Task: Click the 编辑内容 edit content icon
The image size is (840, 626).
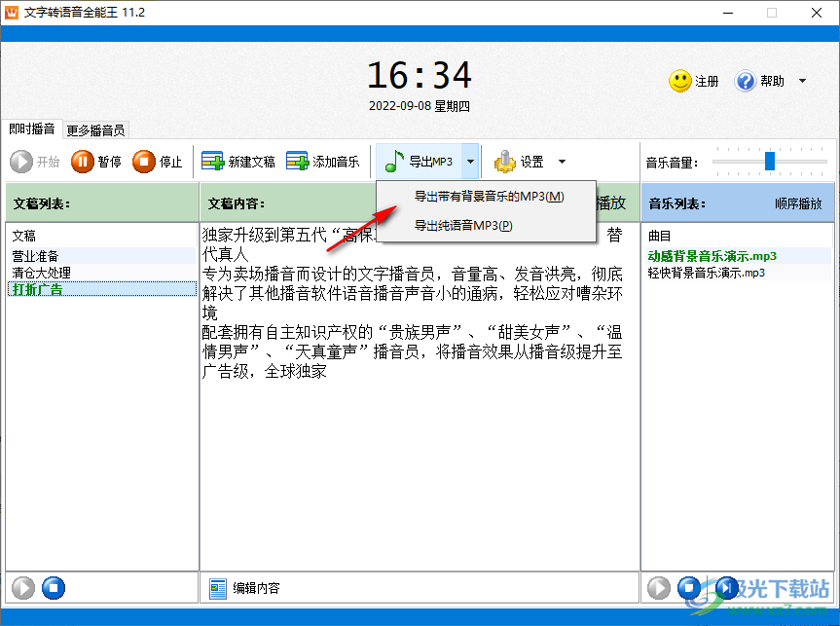Action: 217,588
